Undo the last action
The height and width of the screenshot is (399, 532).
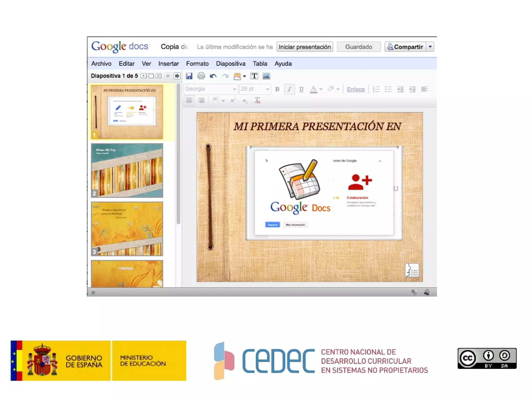tap(213, 76)
